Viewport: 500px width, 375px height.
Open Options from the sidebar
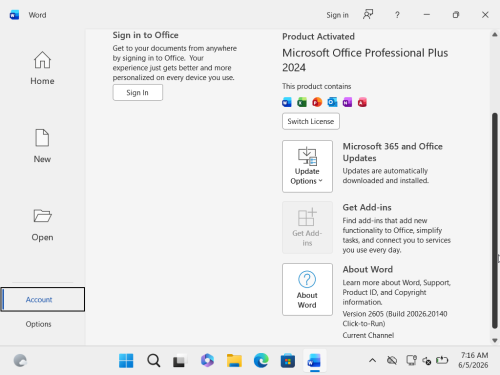tap(39, 324)
